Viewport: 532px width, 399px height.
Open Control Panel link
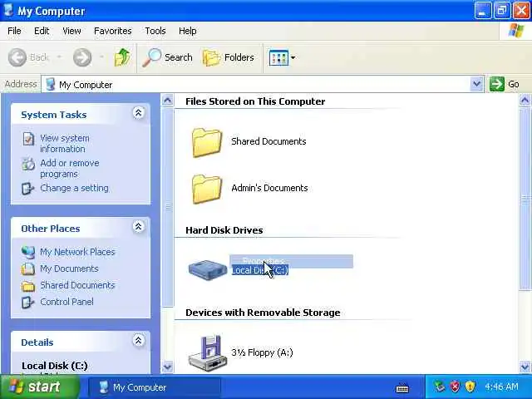[66, 302]
